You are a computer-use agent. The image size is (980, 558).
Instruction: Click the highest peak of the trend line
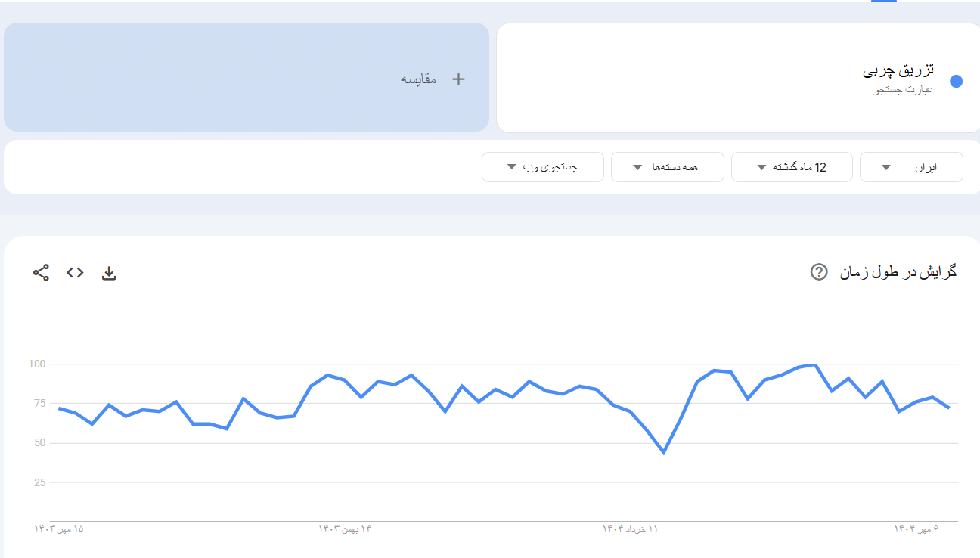[x=814, y=365]
